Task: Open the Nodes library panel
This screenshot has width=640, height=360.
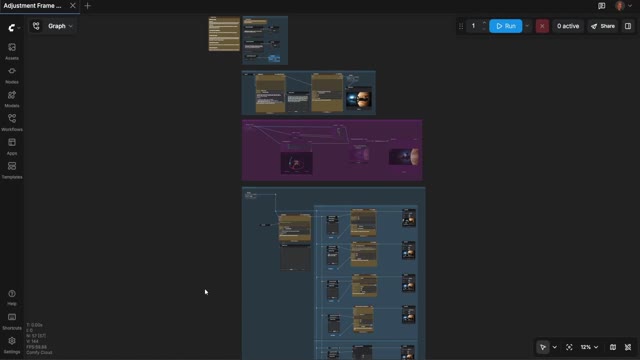Action: point(12,75)
